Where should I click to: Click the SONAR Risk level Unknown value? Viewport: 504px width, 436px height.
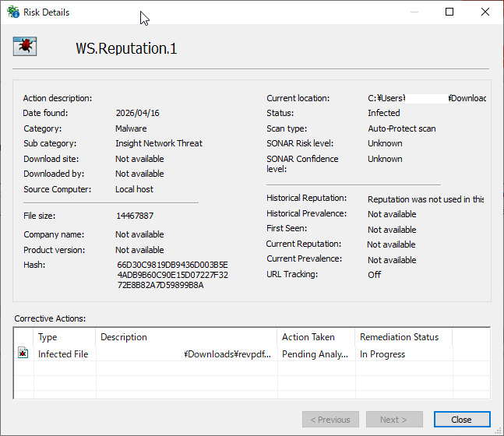point(385,143)
